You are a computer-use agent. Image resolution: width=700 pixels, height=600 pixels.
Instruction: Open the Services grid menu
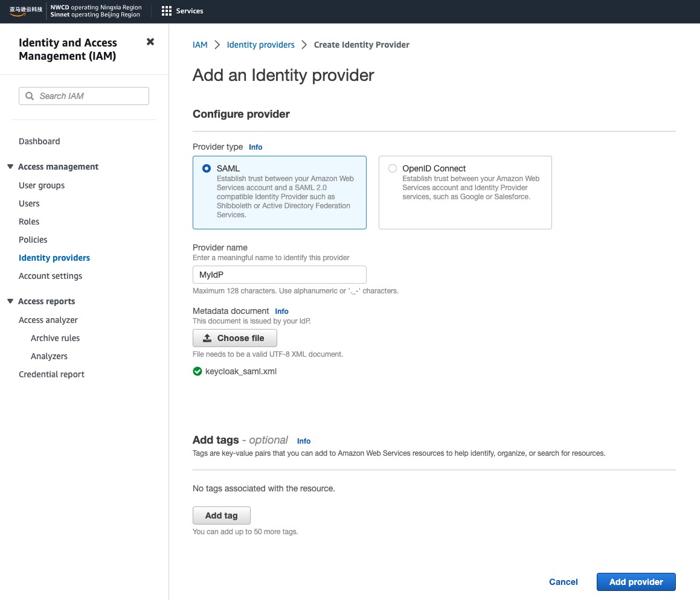pos(167,11)
